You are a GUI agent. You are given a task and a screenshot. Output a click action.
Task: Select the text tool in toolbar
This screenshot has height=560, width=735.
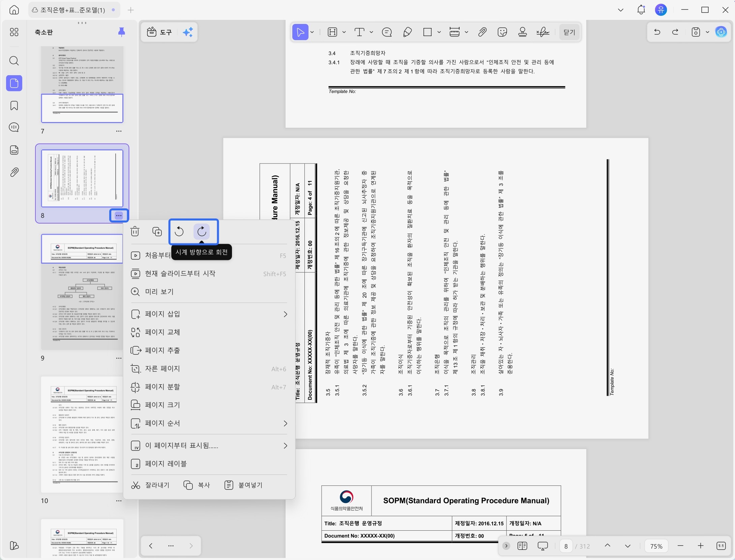pos(359,32)
